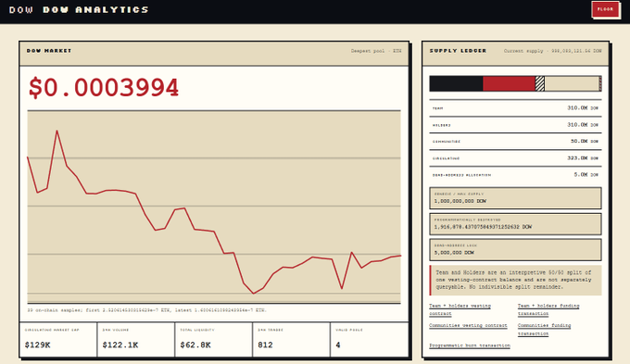The image size is (630, 364).
Task: Click the valid pools count 4 card
Action: click(370, 340)
